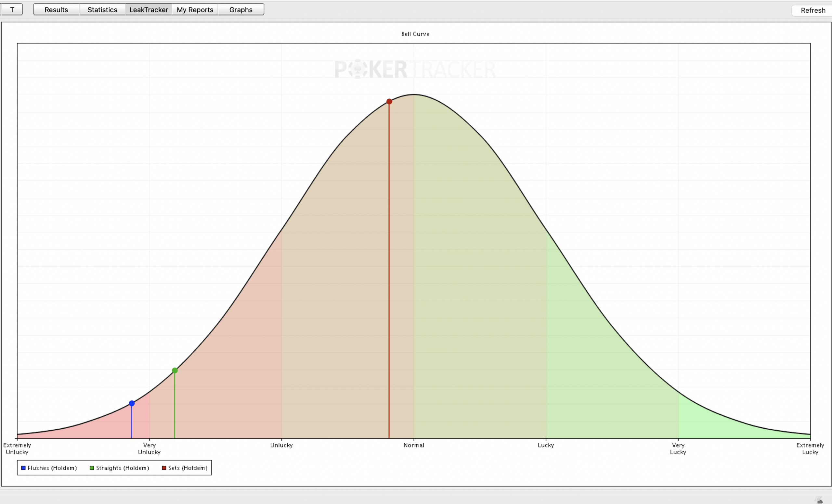Switch to the Statistics tab
The width and height of the screenshot is (832, 504).
pos(102,9)
